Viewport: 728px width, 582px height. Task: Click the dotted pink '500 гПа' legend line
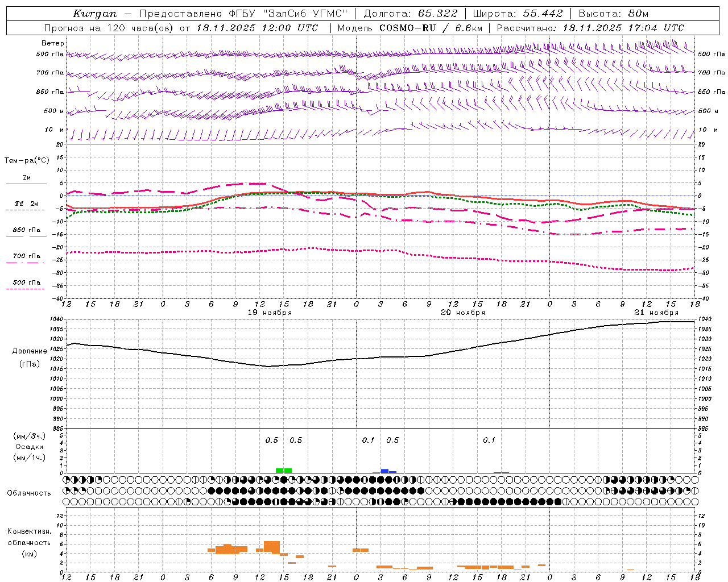pos(25,289)
